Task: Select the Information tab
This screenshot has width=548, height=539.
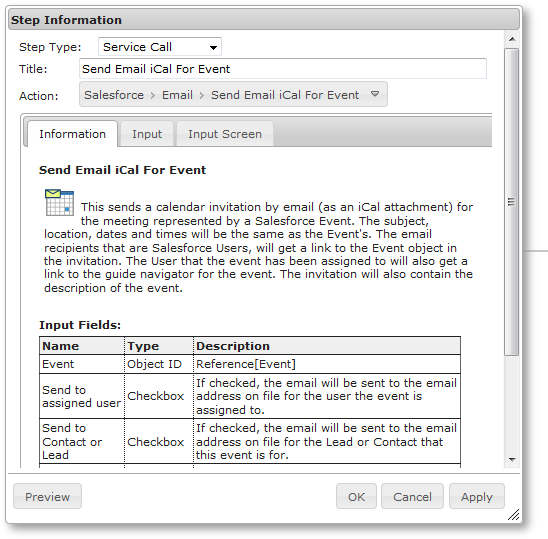Action: coord(72,134)
